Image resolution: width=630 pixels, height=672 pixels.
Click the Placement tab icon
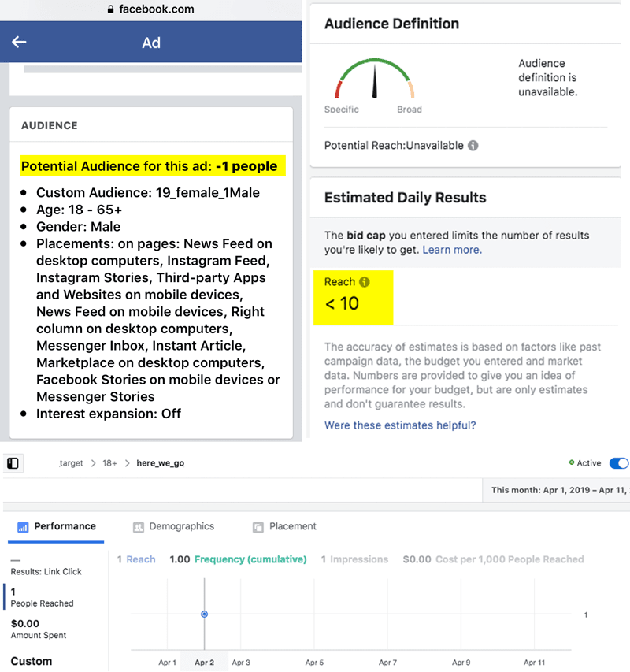[258, 527]
